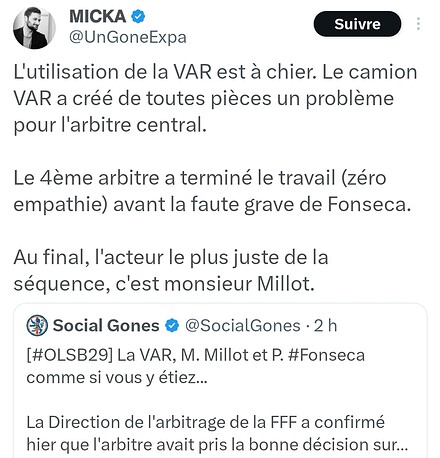The width and height of the screenshot is (440, 458).
Task: Click the line "comme si vous y étiez…"
Action: click(x=117, y=378)
